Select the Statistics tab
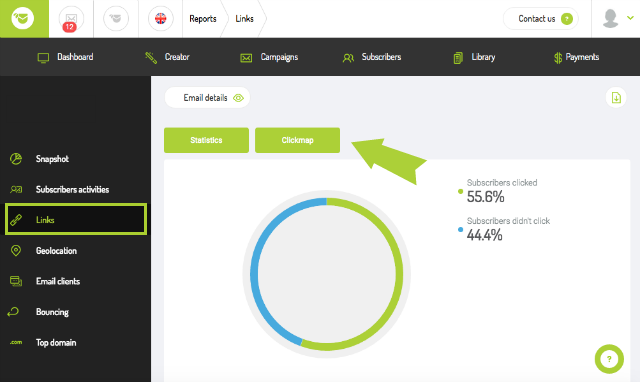 pyautogui.click(x=207, y=140)
